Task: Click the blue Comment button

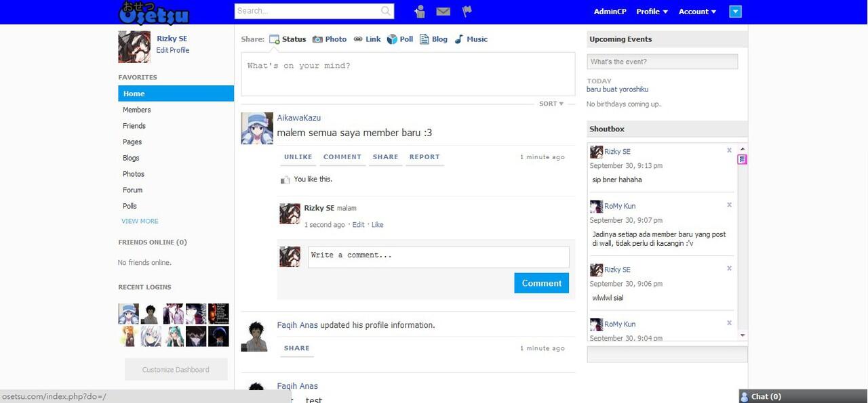Action: click(541, 283)
